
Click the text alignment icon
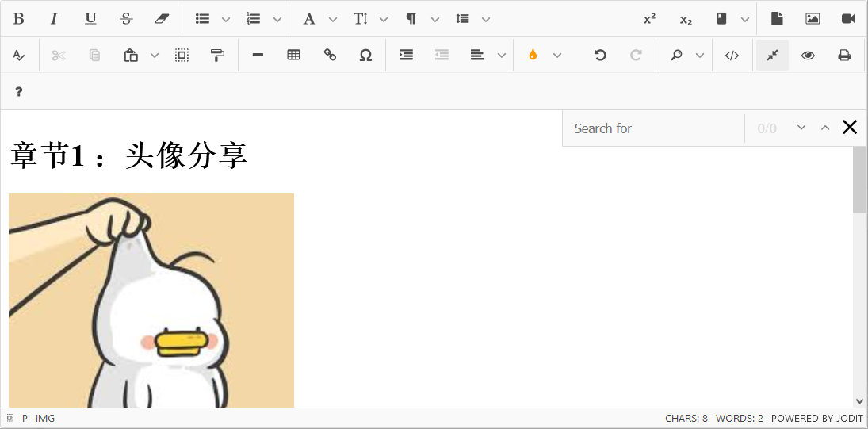tap(477, 56)
